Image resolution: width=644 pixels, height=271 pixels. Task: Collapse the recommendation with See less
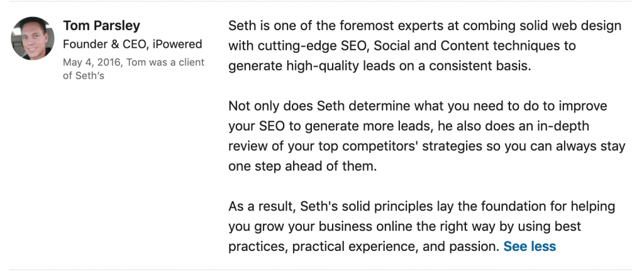tap(530, 246)
